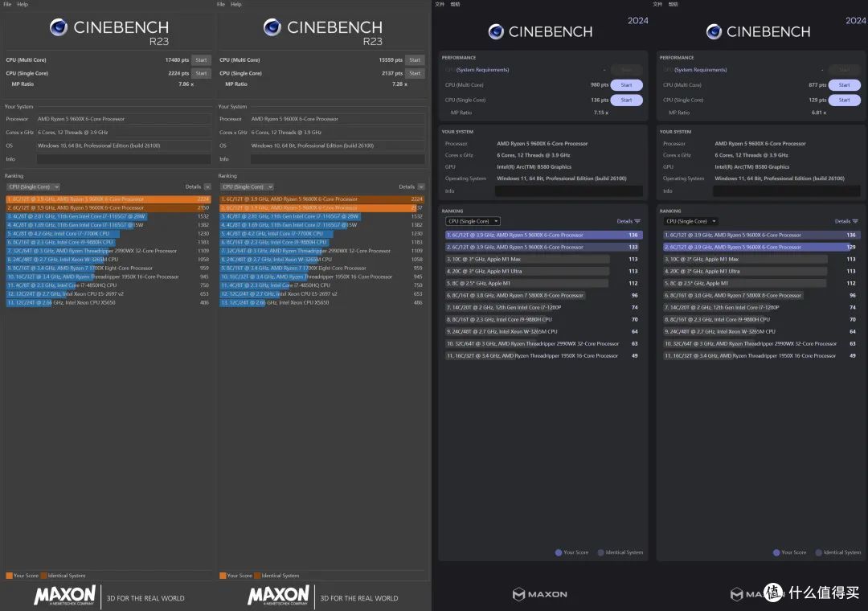Click Details filter icon in the 980 pts 2024 window

coord(637,221)
